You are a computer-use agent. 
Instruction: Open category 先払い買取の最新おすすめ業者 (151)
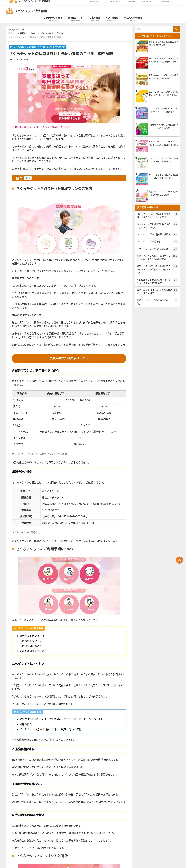(157, 258)
